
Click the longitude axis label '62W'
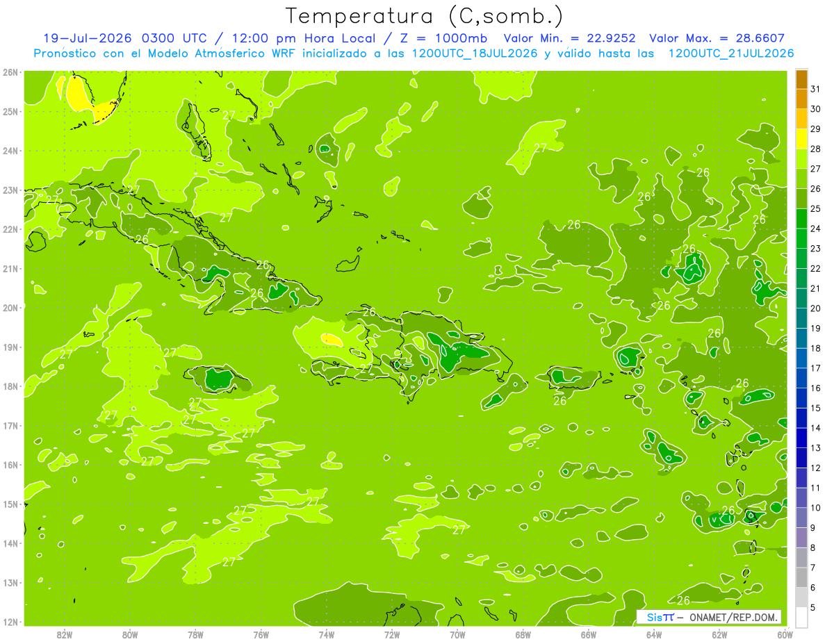tap(720, 634)
